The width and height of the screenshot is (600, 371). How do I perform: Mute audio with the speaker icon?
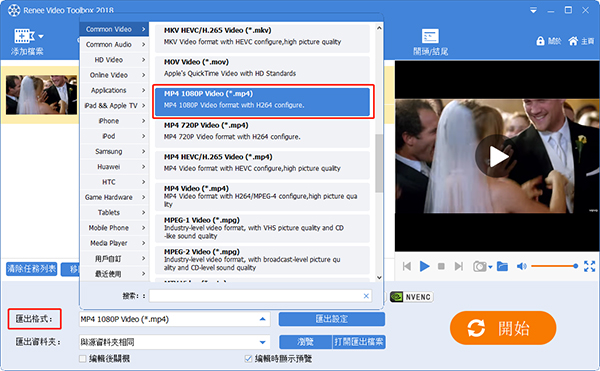pos(522,266)
